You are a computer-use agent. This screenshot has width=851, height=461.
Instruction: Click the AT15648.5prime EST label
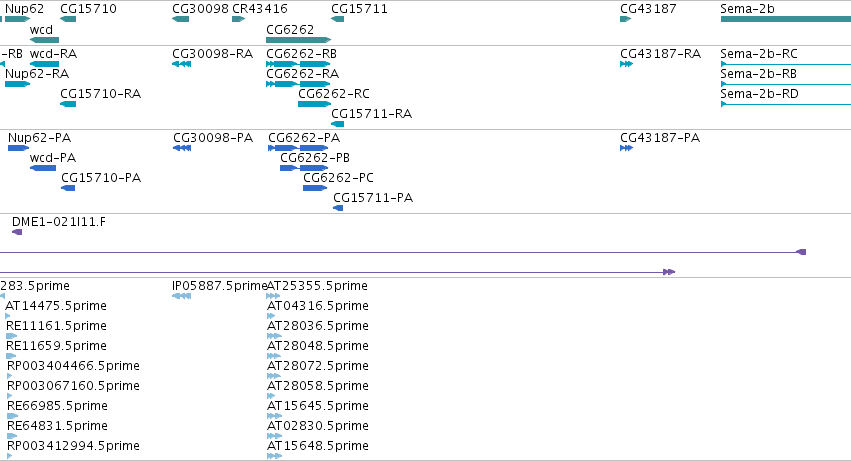click(x=317, y=445)
